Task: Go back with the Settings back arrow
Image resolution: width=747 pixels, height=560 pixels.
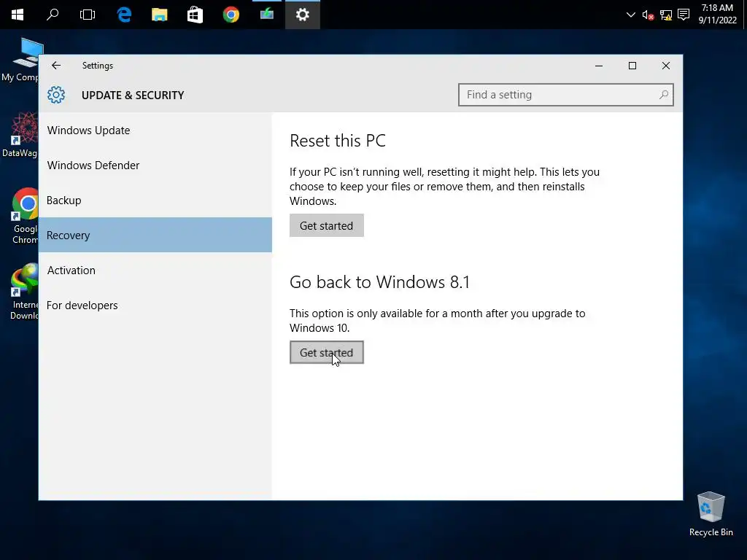Action: [56, 65]
